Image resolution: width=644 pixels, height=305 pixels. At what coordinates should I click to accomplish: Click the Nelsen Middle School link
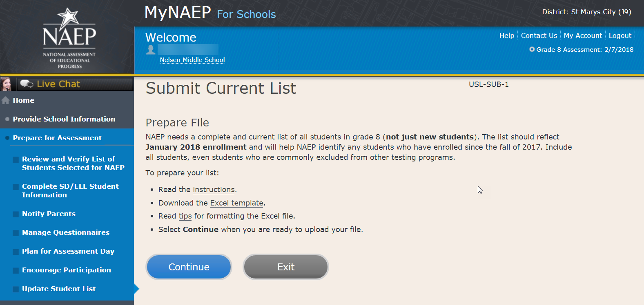point(192,60)
